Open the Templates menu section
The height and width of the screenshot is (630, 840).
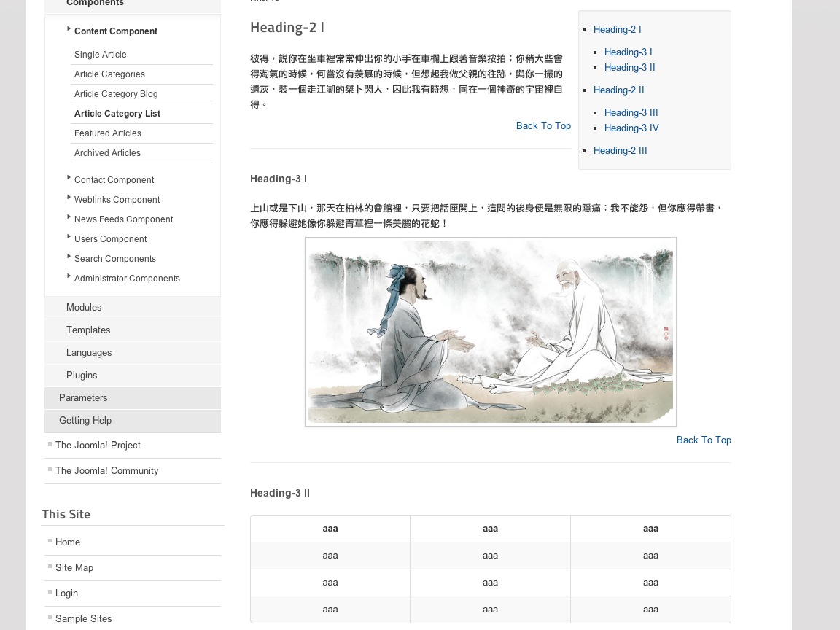point(132,330)
